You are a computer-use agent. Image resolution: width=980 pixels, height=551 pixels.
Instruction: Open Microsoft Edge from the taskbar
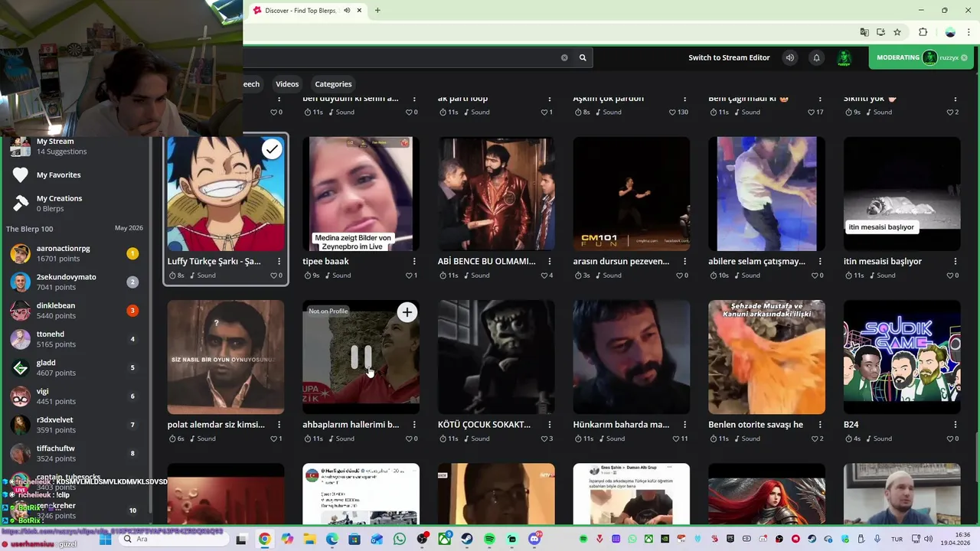[332, 540]
